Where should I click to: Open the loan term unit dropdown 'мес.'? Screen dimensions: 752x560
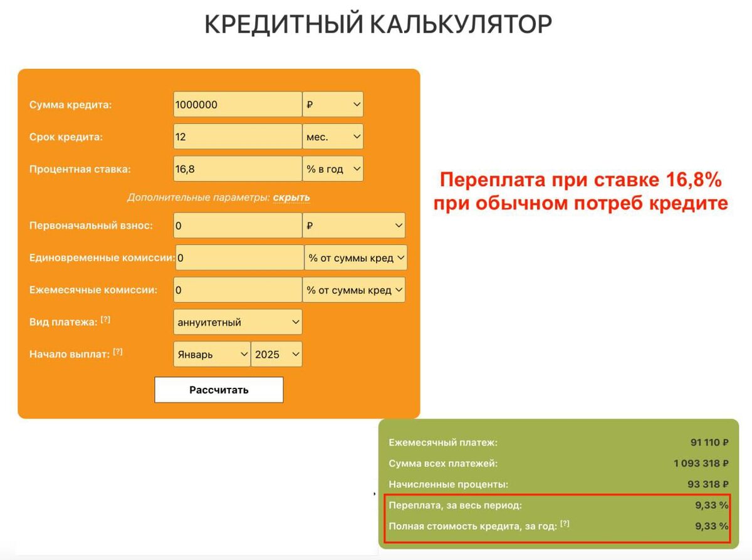pos(333,137)
